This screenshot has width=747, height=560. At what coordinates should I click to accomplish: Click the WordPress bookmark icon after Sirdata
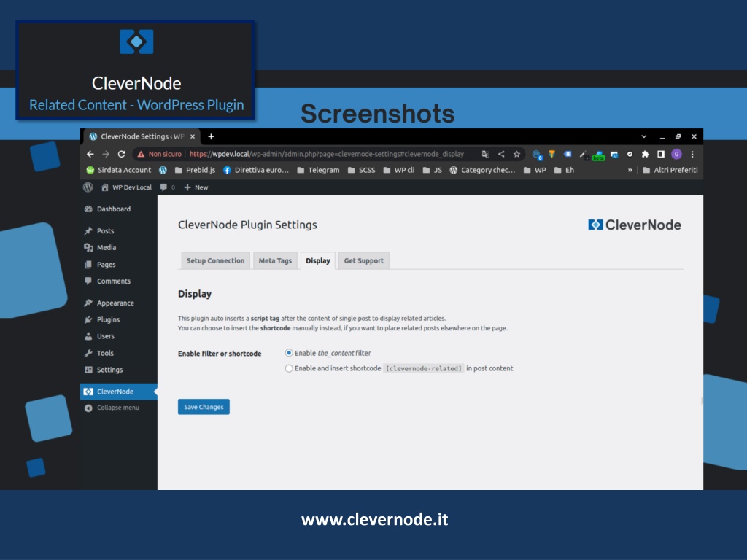[163, 170]
